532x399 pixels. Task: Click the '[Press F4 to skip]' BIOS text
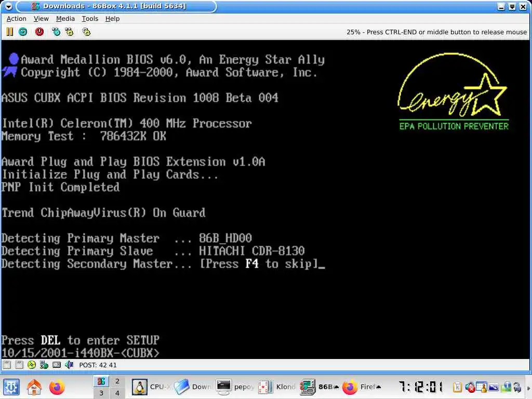click(259, 263)
